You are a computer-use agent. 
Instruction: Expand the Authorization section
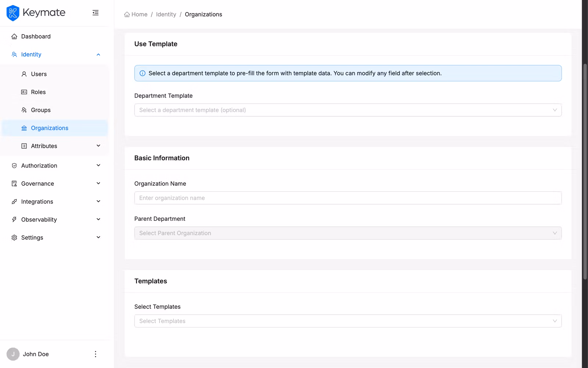tap(98, 165)
